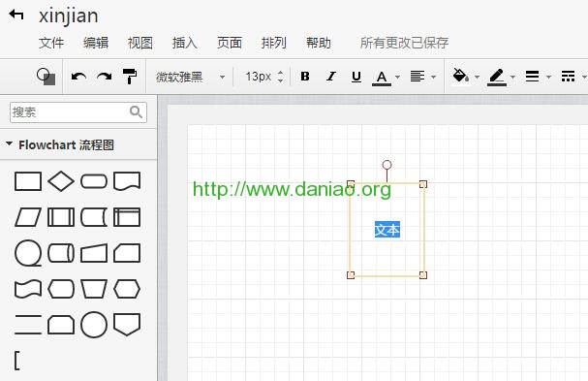Select the preparation hexagon shape

click(127, 289)
